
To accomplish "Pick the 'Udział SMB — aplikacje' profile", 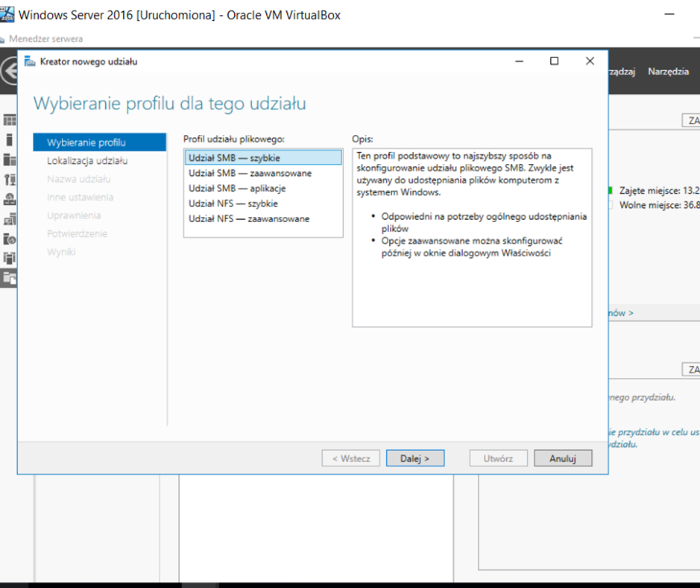I will tap(237, 189).
